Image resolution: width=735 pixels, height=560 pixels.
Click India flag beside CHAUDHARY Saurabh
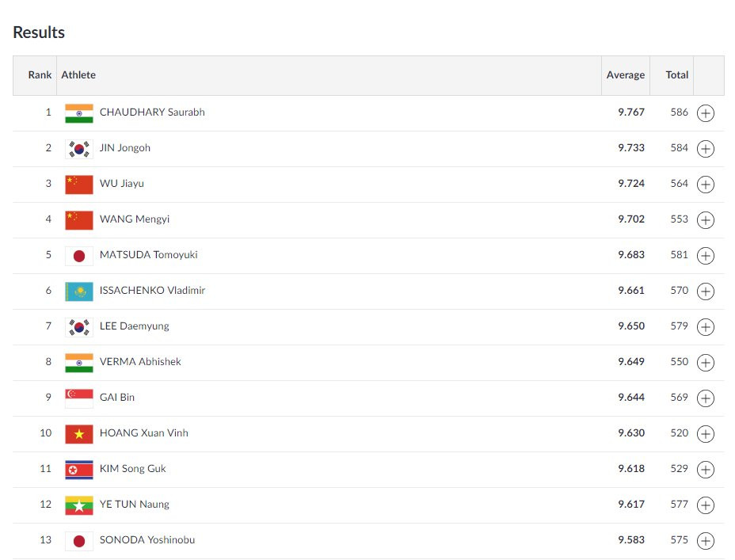[79, 113]
